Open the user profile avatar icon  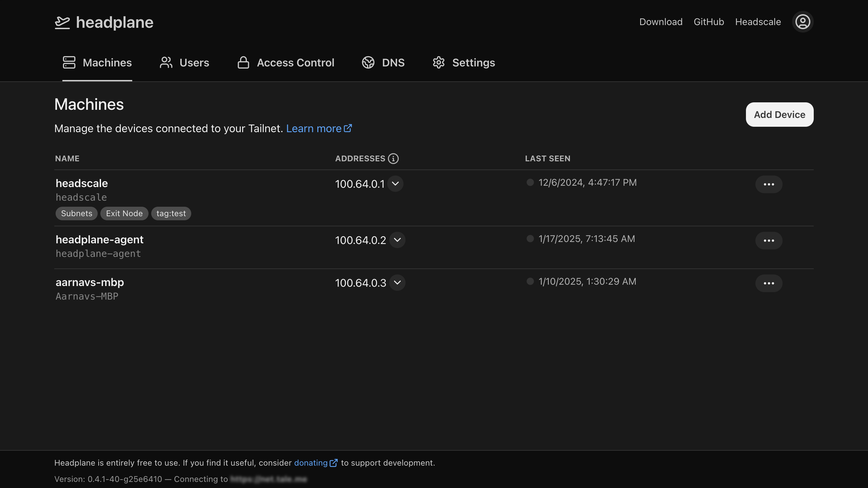(x=803, y=22)
